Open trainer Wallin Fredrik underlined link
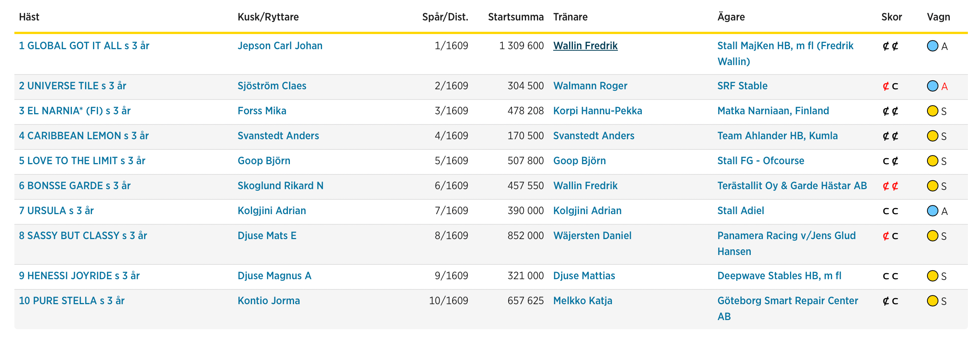The image size is (980, 342). tap(585, 46)
